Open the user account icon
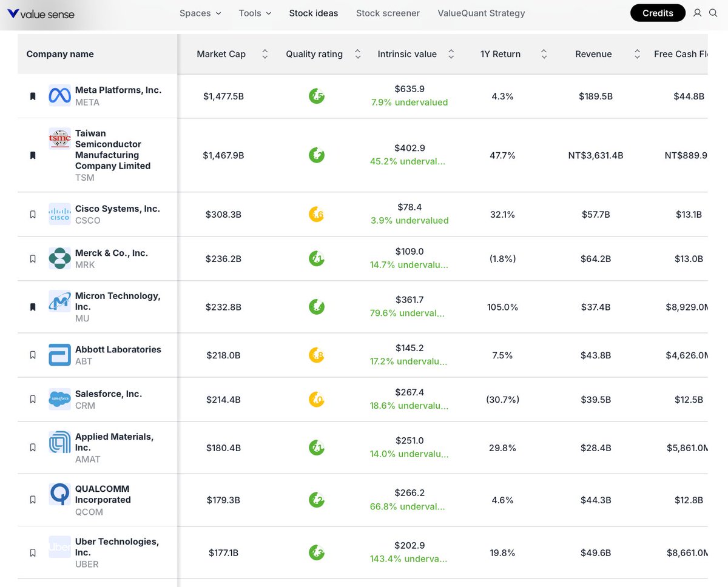This screenshot has height=587, width=728. tap(697, 13)
